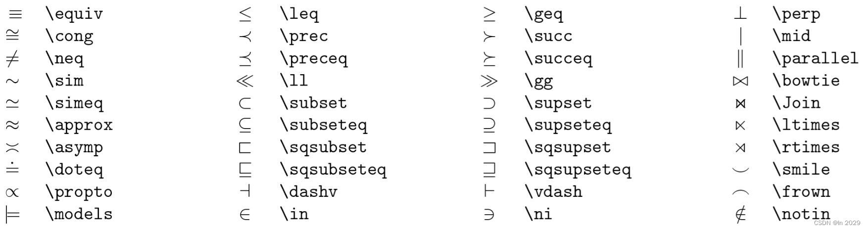The height and width of the screenshot is (230, 868).
Task: Select the \preceq command text
Action: click(x=314, y=59)
